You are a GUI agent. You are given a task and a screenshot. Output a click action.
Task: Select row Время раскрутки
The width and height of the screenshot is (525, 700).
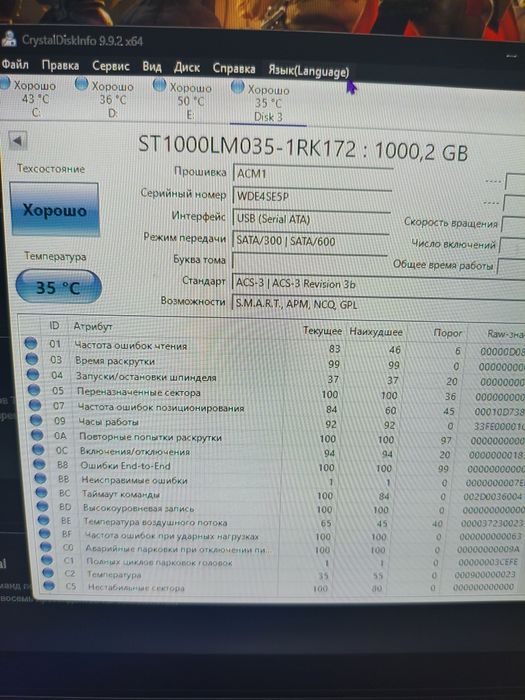[275, 363]
